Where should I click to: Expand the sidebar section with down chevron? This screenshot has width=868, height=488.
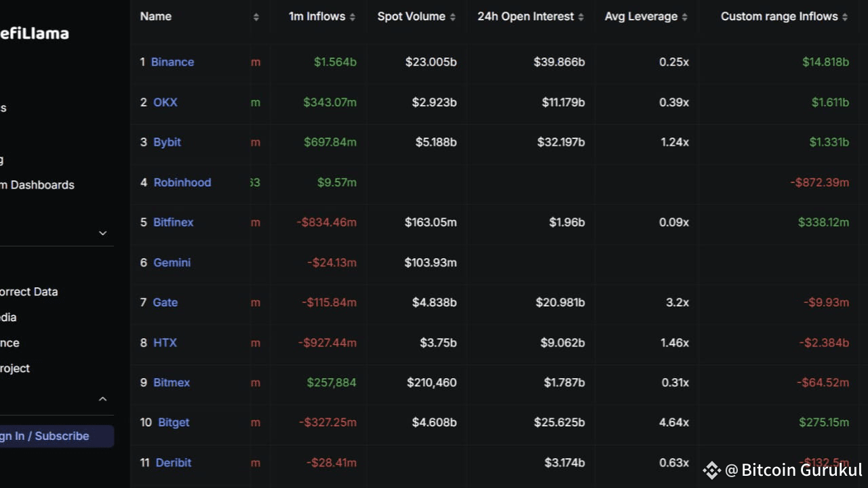point(103,233)
